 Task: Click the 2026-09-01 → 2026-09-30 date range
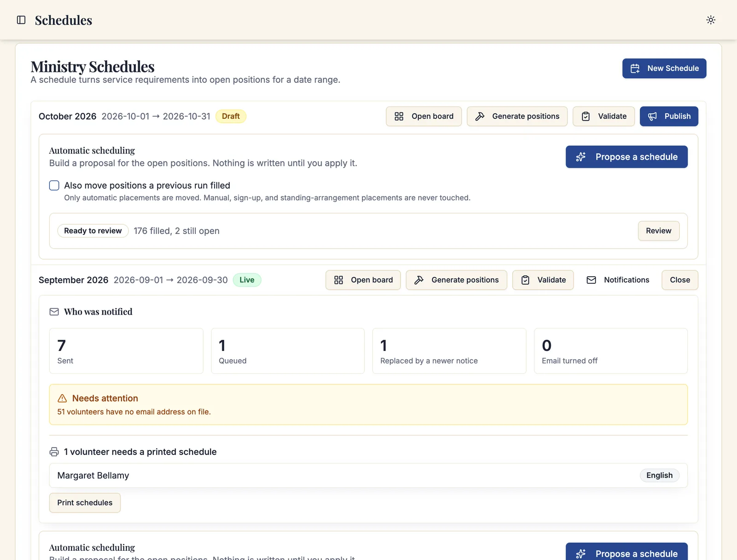coord(170,280)
